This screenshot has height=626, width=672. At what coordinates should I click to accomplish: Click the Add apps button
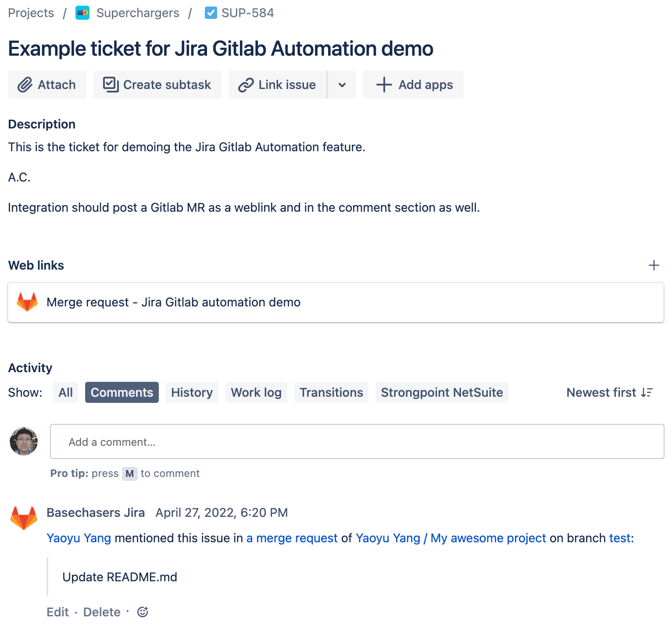tap(413, 85)
